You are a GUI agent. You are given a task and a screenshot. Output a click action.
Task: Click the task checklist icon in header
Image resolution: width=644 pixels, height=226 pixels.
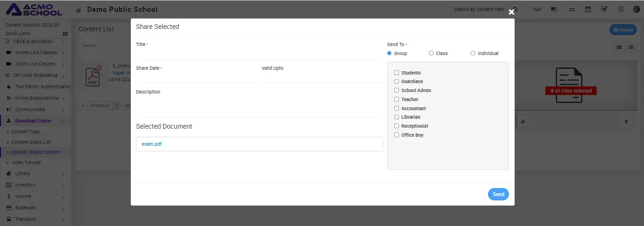[x=604, y=9]
